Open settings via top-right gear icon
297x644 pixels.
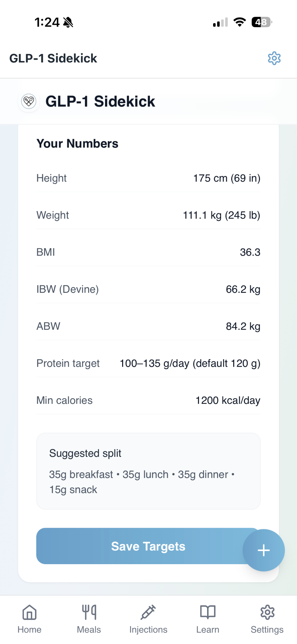click(274, 58)
